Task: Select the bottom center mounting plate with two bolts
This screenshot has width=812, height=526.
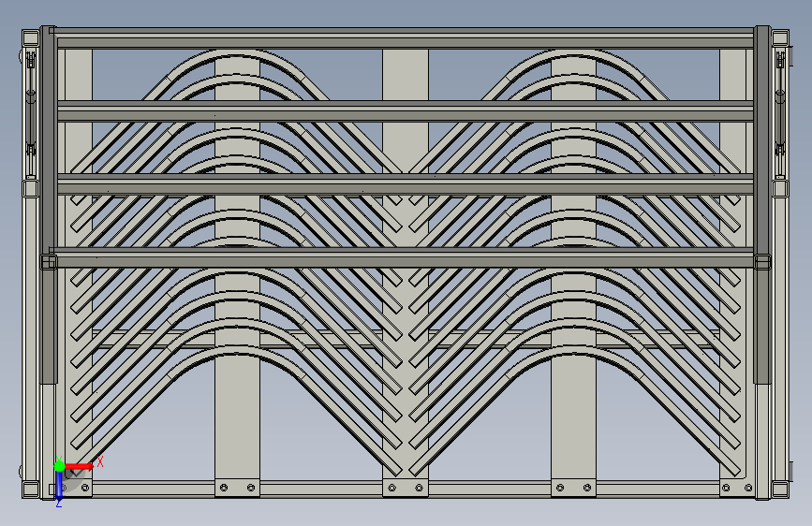Action: click(x=406, y=488)
